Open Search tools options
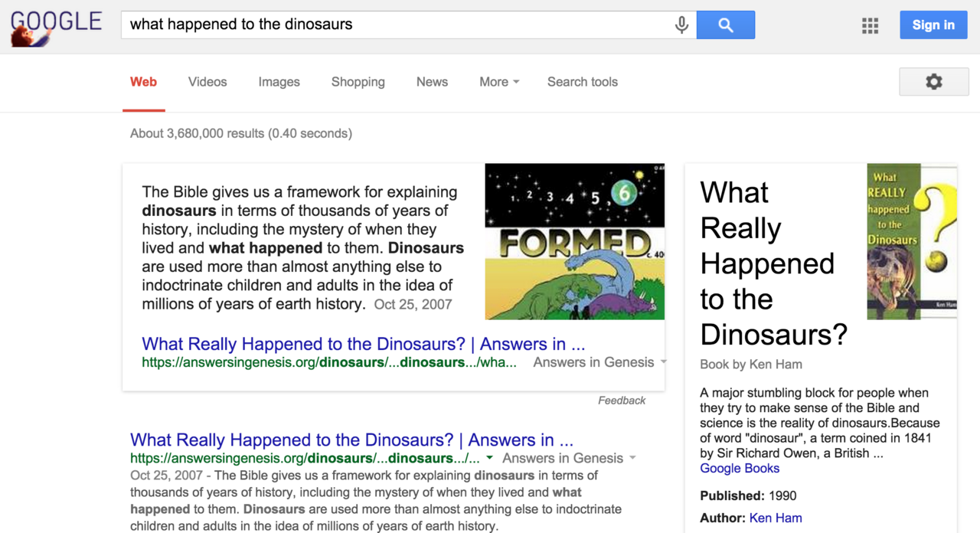980x533 pixels. [582, 82]
